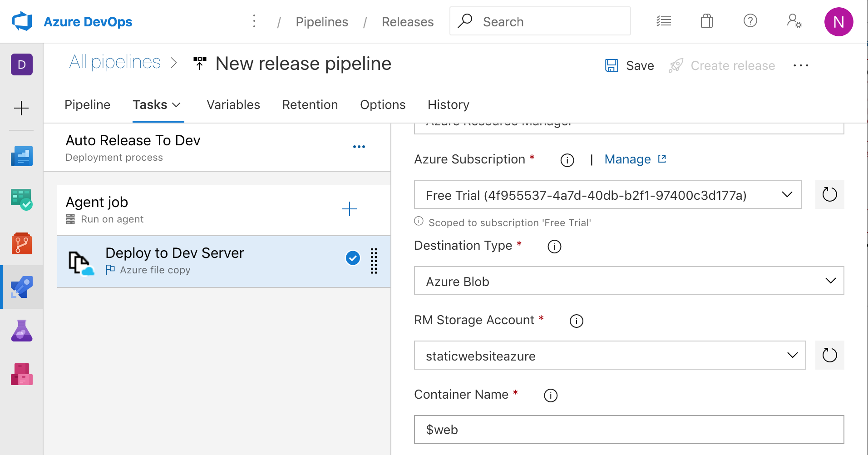Open the Marketplace shopping bag icon
Viewport: 868px width, 455px height.
[x=707, y=21]
